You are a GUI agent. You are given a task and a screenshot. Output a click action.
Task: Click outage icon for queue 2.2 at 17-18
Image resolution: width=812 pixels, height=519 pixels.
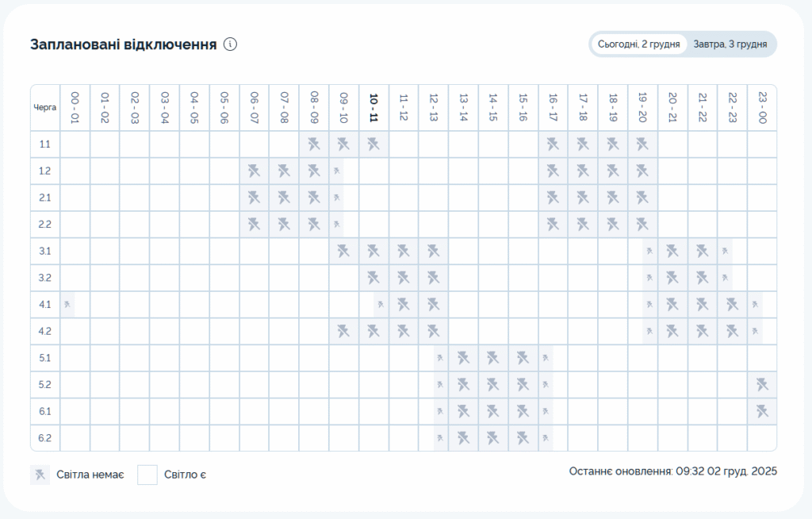[583, 225]
